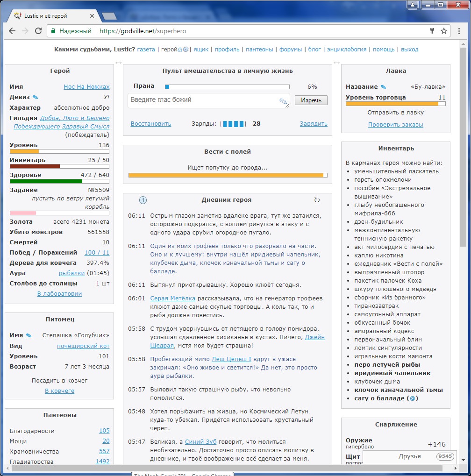This screenshot has height=476, width=471.
Task: Click the circled number 1 icon in diary header
Action: 143,200
